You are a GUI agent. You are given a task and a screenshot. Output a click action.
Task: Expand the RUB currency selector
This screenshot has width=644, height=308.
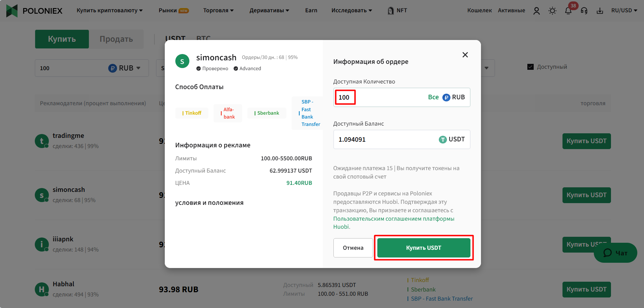click(x=124, y=68)
